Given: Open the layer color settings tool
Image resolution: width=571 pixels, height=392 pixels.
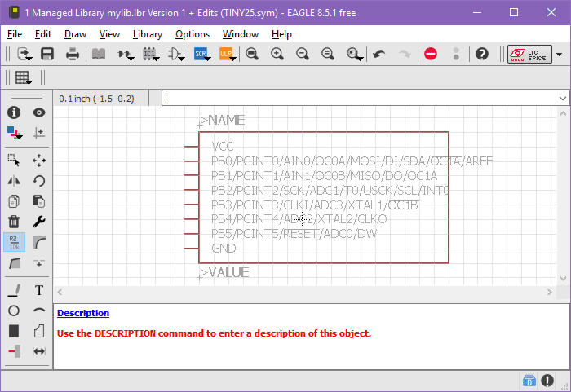Looking at the screenshot, I should pos(14,132).
